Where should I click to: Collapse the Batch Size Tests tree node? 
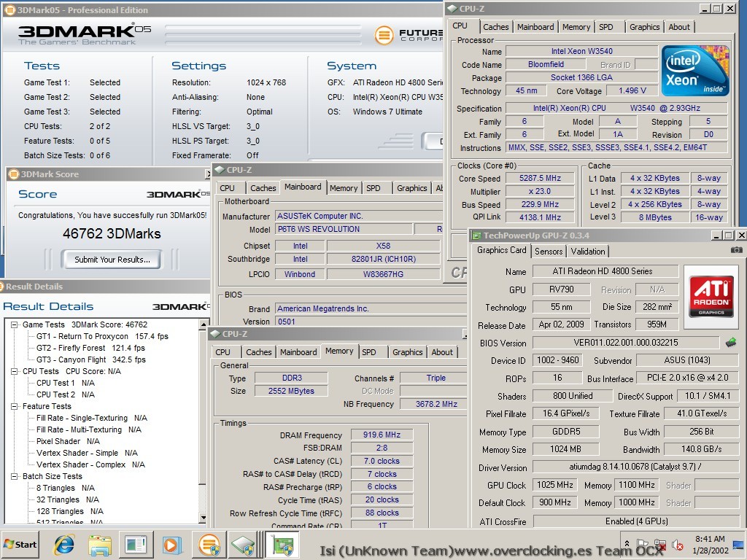point(15,476)
